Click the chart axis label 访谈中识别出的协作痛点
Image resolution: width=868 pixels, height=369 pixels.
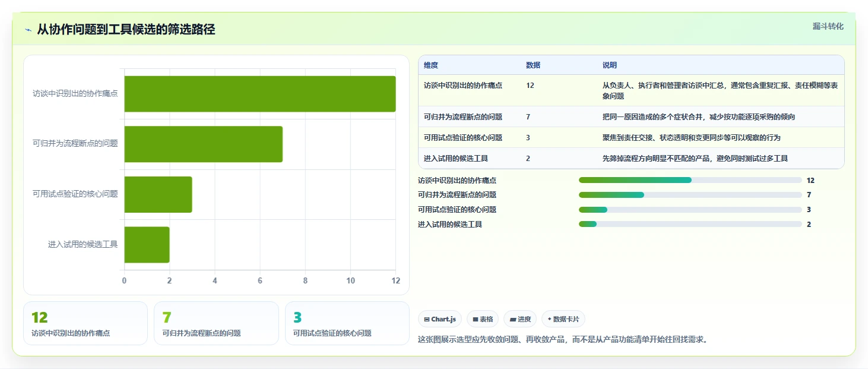(x=75, y=94)
